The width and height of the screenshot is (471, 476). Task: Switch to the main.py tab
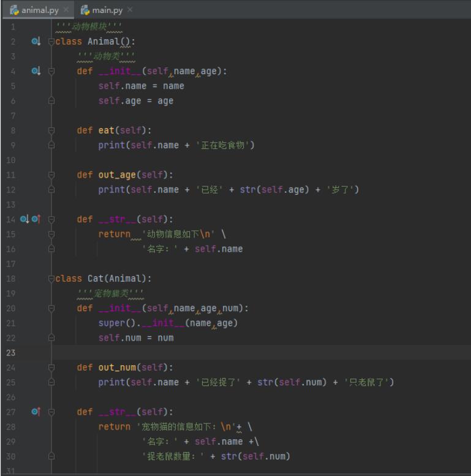click(x=109, y=10)
